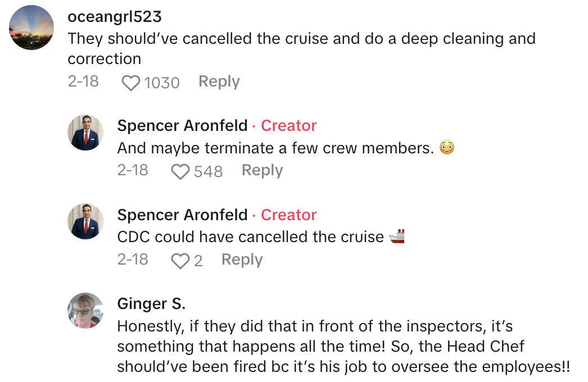The image size is (588, 382).
Task: Open Spencer's avatar beside the 'CDC' reply
Action: (85, 221)
